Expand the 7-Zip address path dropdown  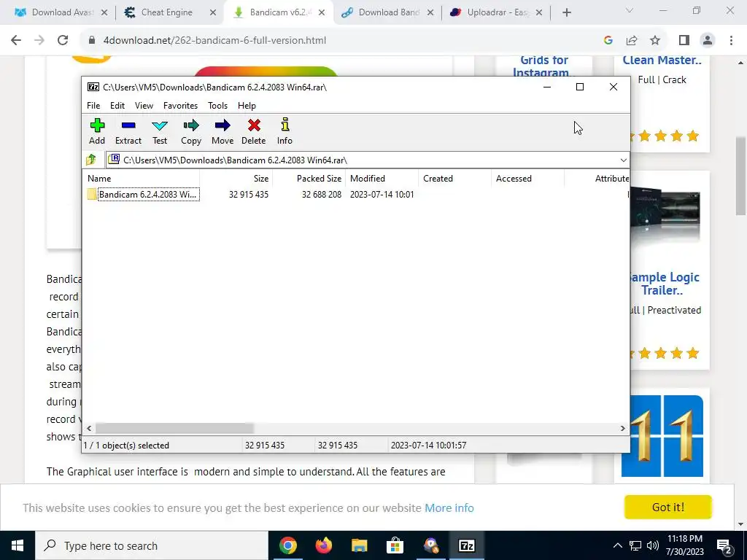(623, 160)
